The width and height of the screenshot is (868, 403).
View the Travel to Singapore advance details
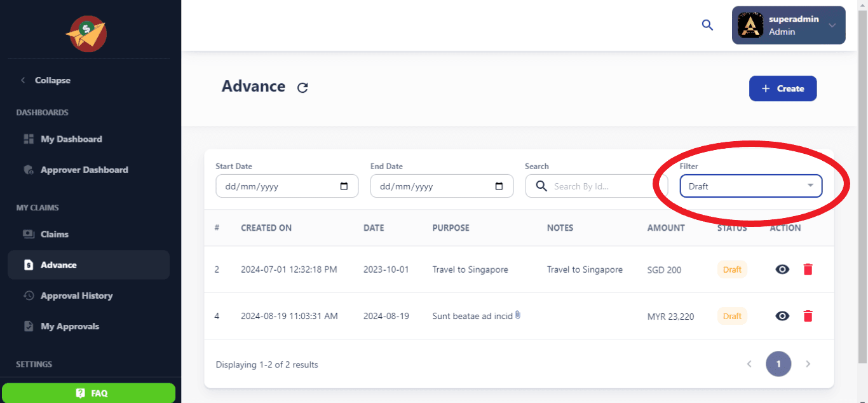pos(782,270)
